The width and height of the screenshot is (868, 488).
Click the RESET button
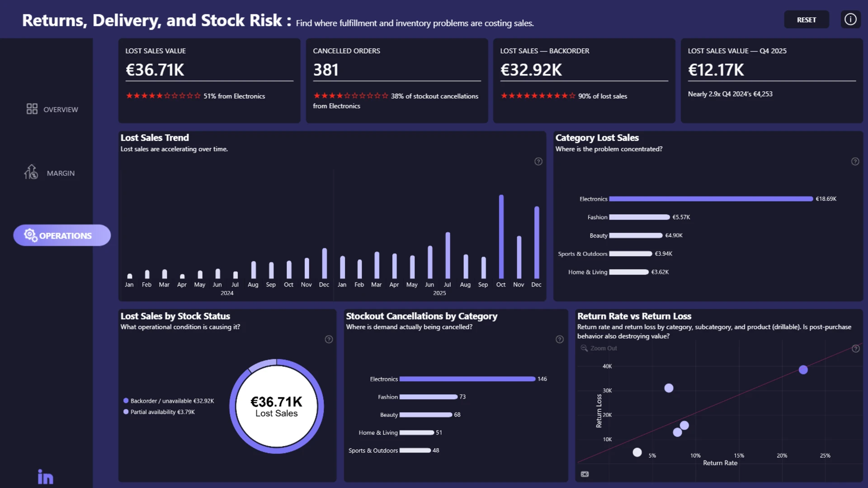click(x=806, y=19)
